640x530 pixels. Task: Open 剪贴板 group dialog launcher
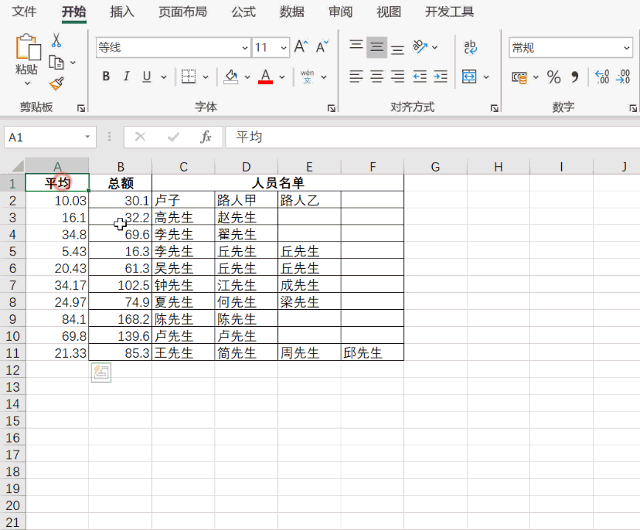coord(81,108)
